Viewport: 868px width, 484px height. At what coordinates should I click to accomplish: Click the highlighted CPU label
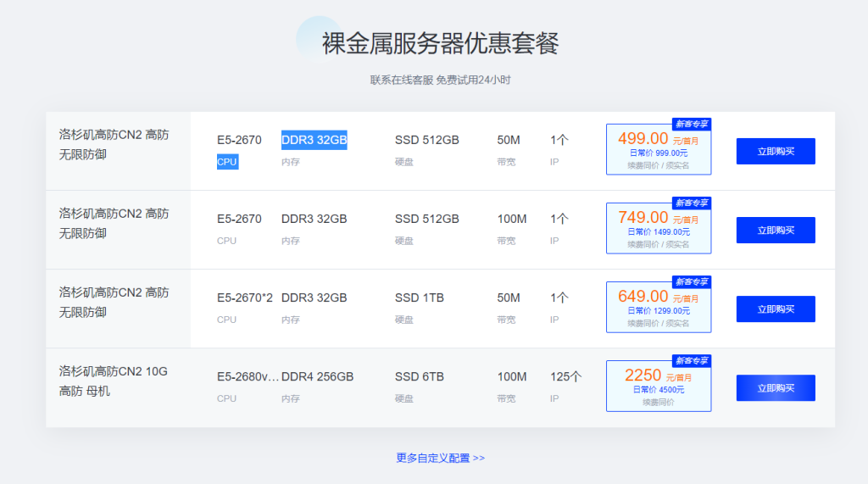[227, 162]
